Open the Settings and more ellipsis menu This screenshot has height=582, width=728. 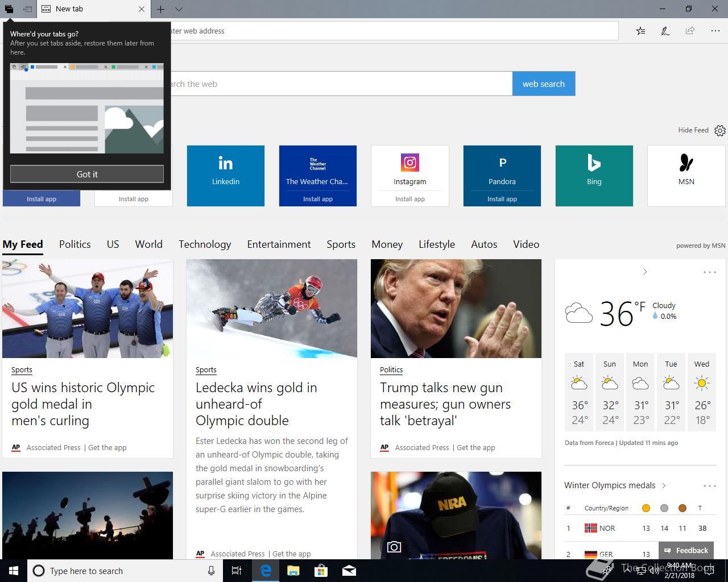[715, 31]
